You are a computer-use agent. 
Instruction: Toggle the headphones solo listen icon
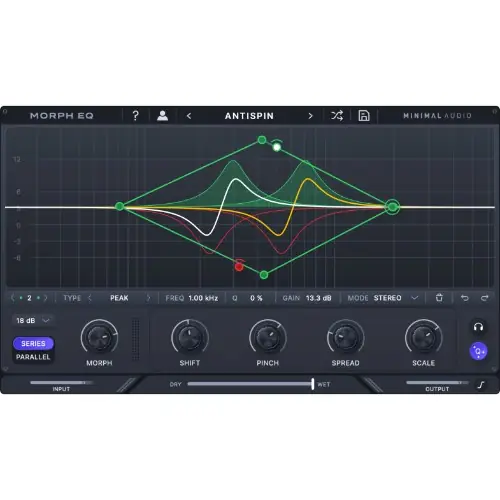tap(478, 327)
